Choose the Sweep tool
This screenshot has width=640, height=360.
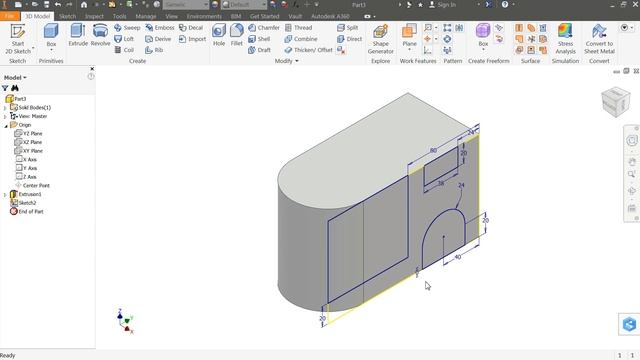[x=127, y=28]
